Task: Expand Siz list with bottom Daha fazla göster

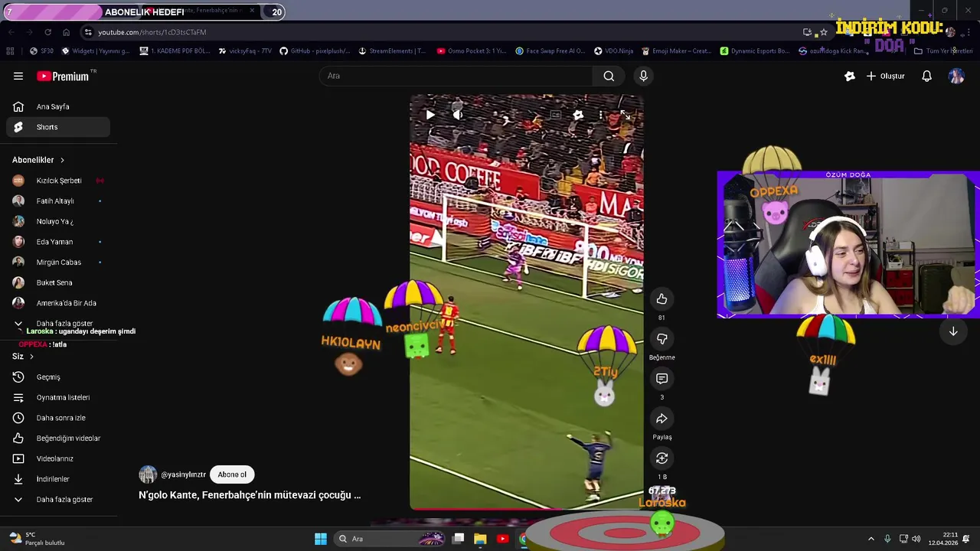Action: coord(58,500)
